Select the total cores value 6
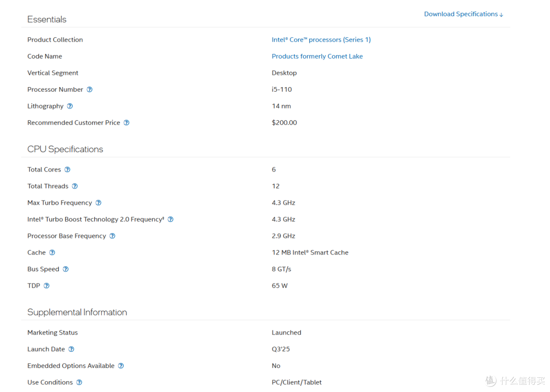This screenshot has height=392, width=550. click(274, 170)
